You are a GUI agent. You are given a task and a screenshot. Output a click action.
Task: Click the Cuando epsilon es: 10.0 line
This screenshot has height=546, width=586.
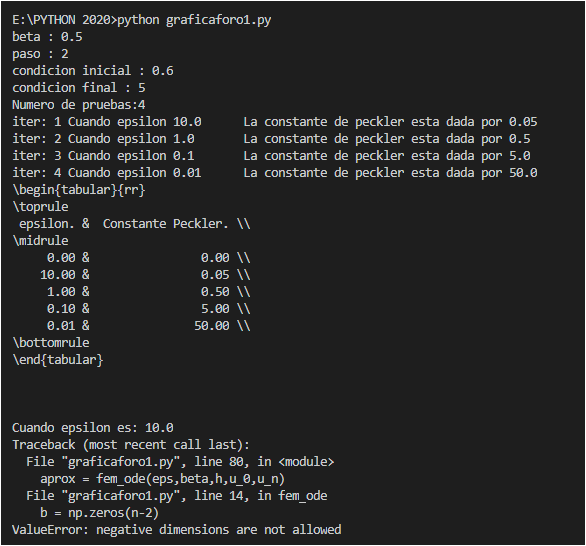(93, 428)
